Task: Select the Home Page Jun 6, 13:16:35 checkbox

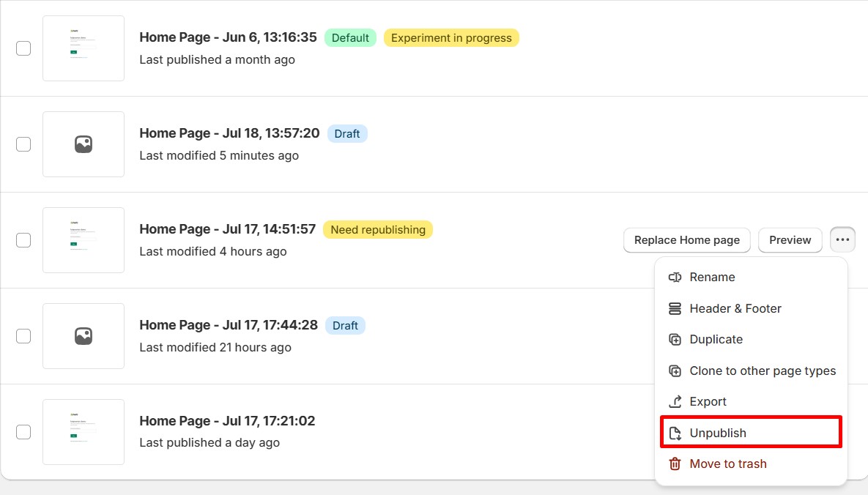Action: point(23,48)
